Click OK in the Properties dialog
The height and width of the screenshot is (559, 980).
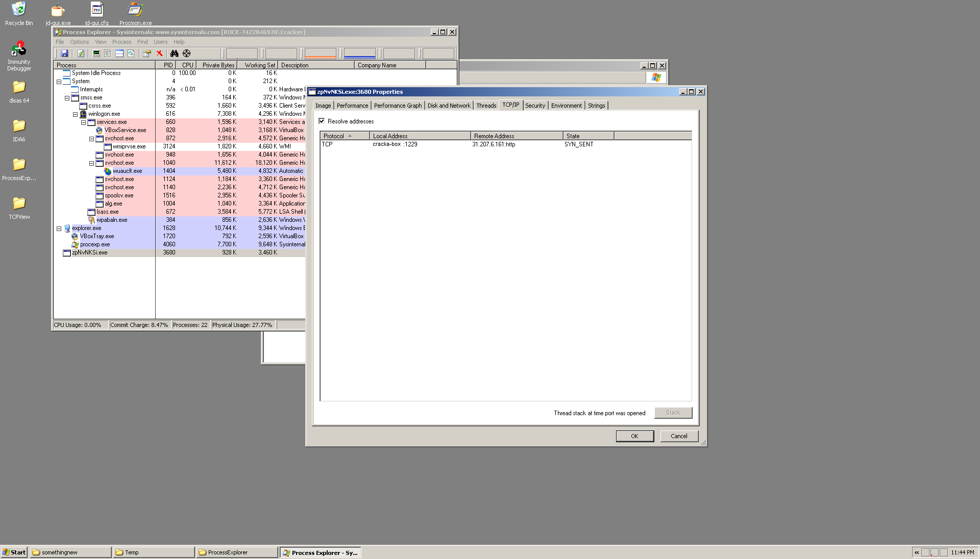pos(634,436)
